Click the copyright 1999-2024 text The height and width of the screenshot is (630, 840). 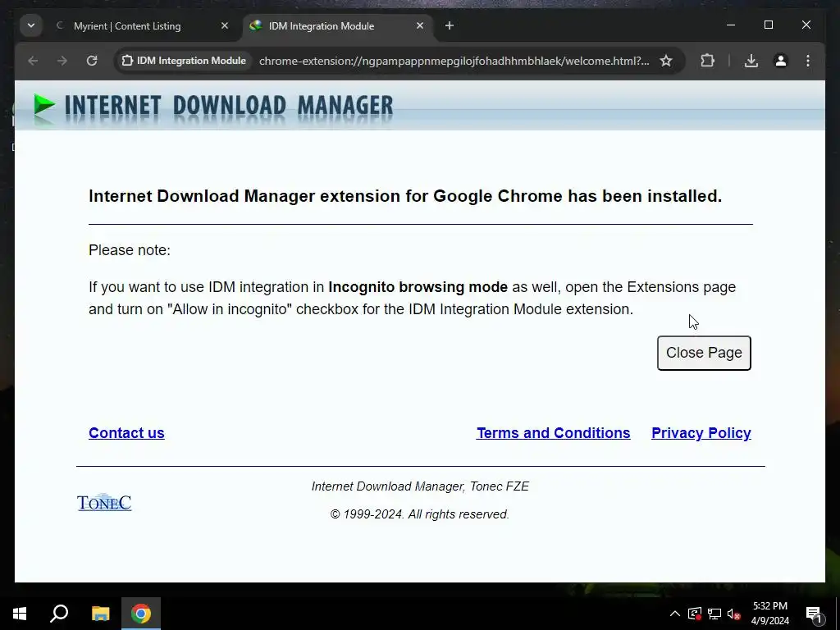pyautogui.click(x=420, y=514)
